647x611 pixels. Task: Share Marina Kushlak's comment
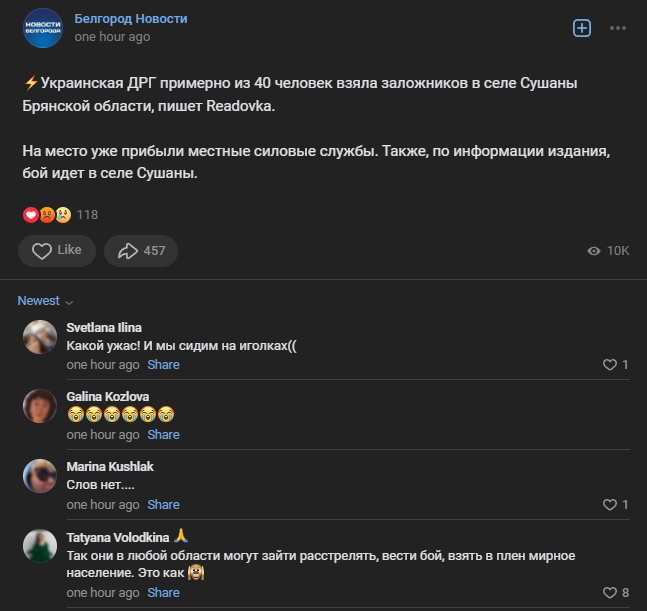point(164,505)
